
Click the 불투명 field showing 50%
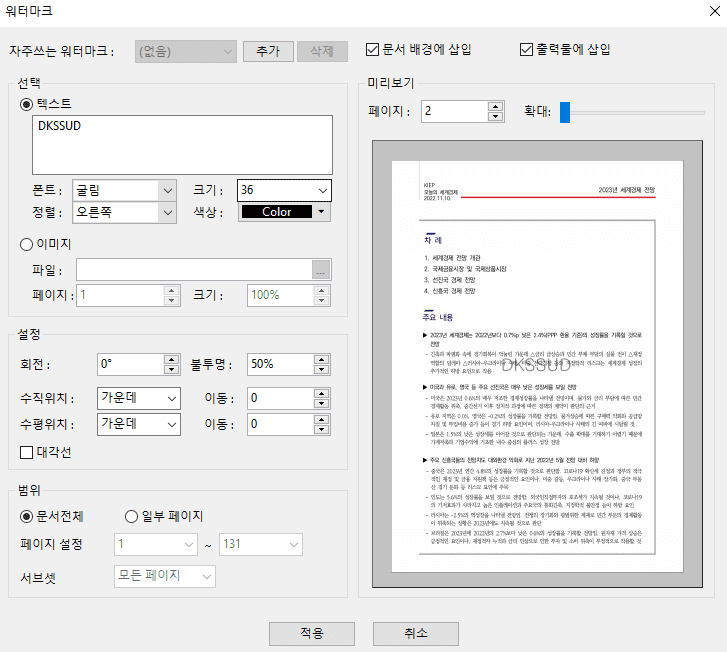[x=281, y=364]
